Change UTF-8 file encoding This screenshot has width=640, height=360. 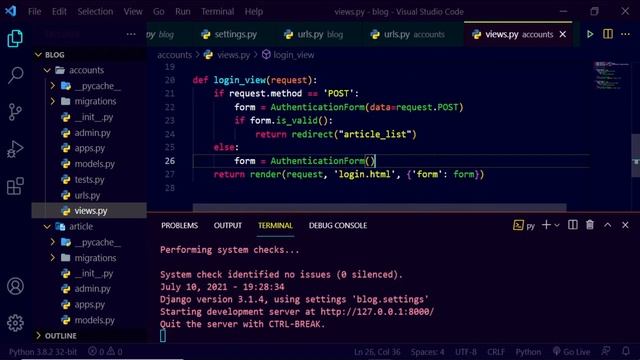tap(466, 351)
